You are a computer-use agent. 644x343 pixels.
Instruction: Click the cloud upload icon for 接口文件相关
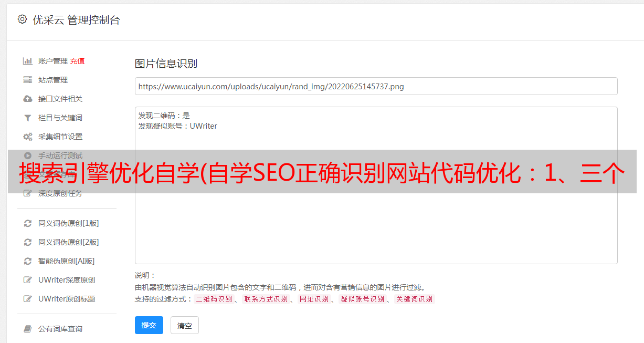coord(28,99)
